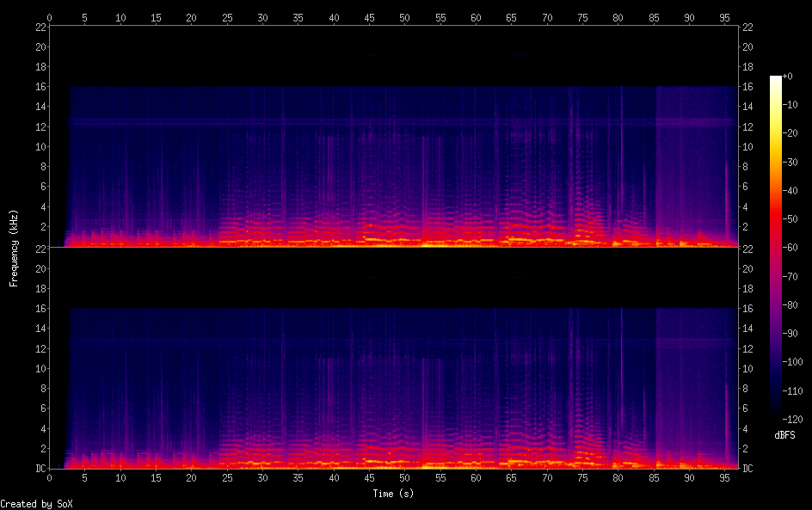The height and width of the screenshot is (510, 812).
Task: Click the "Frequency (kHz)" vertical axis label
Action: pyautogui.click(x=14, y=248)
